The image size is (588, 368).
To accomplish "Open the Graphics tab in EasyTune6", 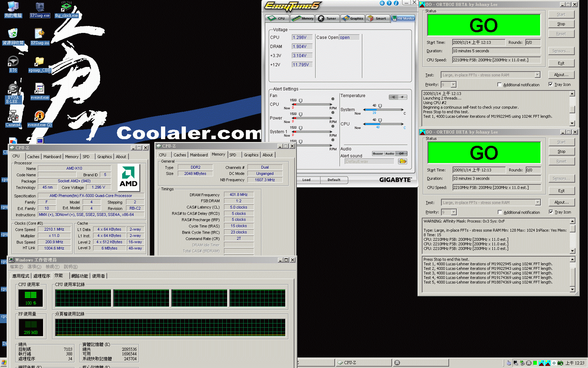I will point(353,18).
